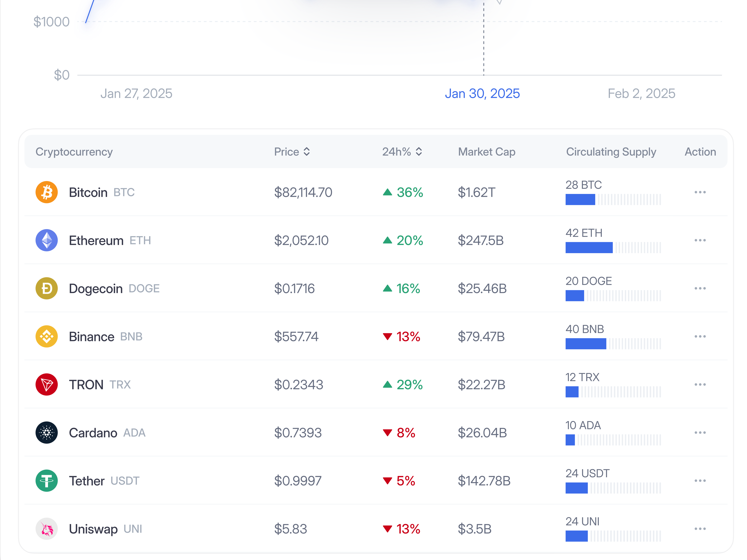Open the action menu for Ethereum

click(x=700, y=240)
